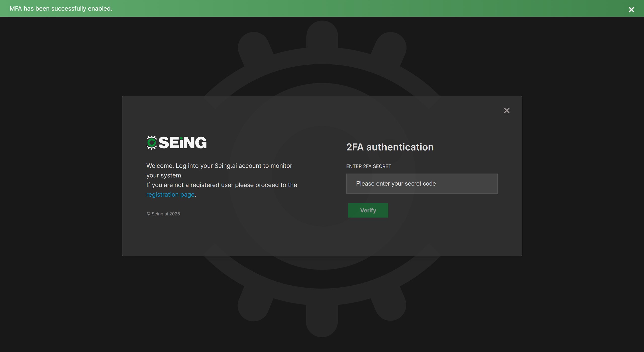Click the upper-right tooth of background gear
This screenshot has width=644, height=352.
pyautogui.click(x=389, y=48)
